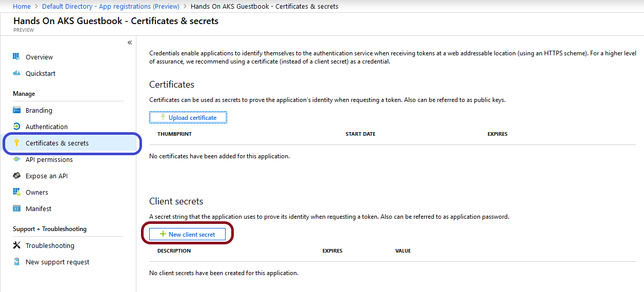This screenshot has width=644, height=292.
Task: Click 'No certificates have been added' message
Action: (219, 156)
